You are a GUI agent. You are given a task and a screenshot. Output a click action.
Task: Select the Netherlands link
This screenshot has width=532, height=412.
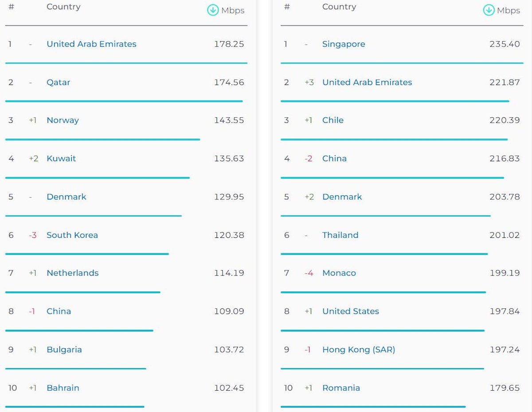click(x=73, y=273)
